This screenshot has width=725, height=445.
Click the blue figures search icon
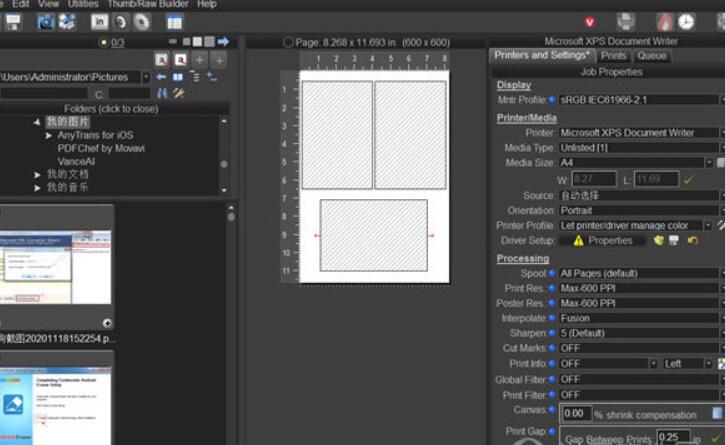162,93
